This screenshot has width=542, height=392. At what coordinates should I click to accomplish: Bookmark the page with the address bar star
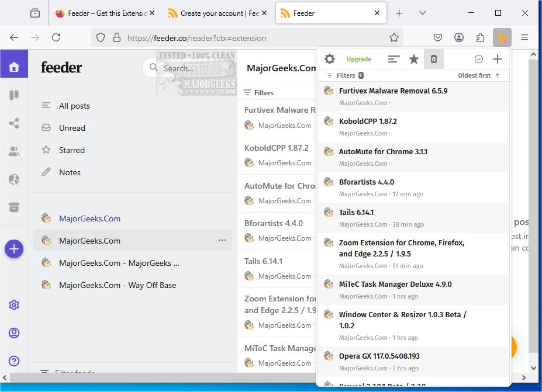tap(394, 37)
